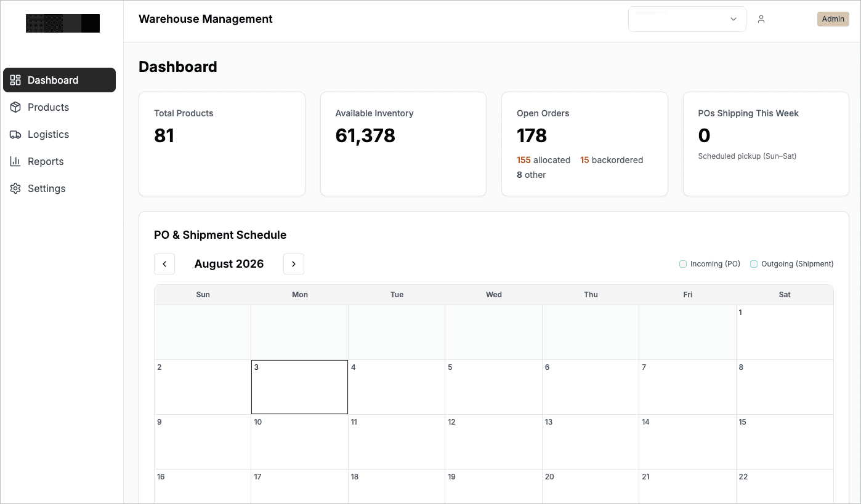Open the Open Orders summary card
The width and height of the screenshot is (861, 504).
(584, 144)
